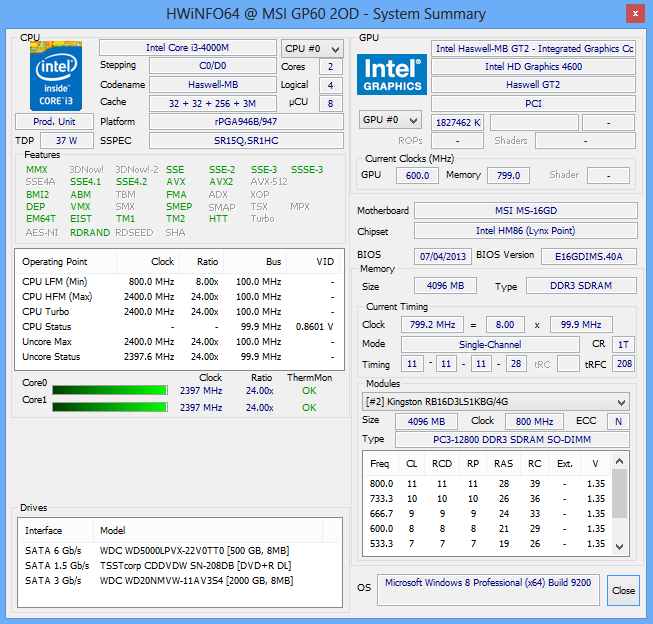This screenshot has height=624, width=653.
Task: Click scroll-up arrow in memory timings table
Action: pyautogui.click(x=619, y=461)
